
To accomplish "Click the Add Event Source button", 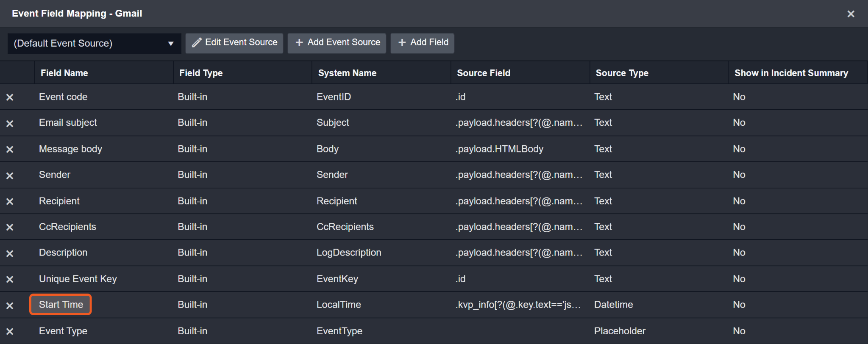I will tap(337, 43).
